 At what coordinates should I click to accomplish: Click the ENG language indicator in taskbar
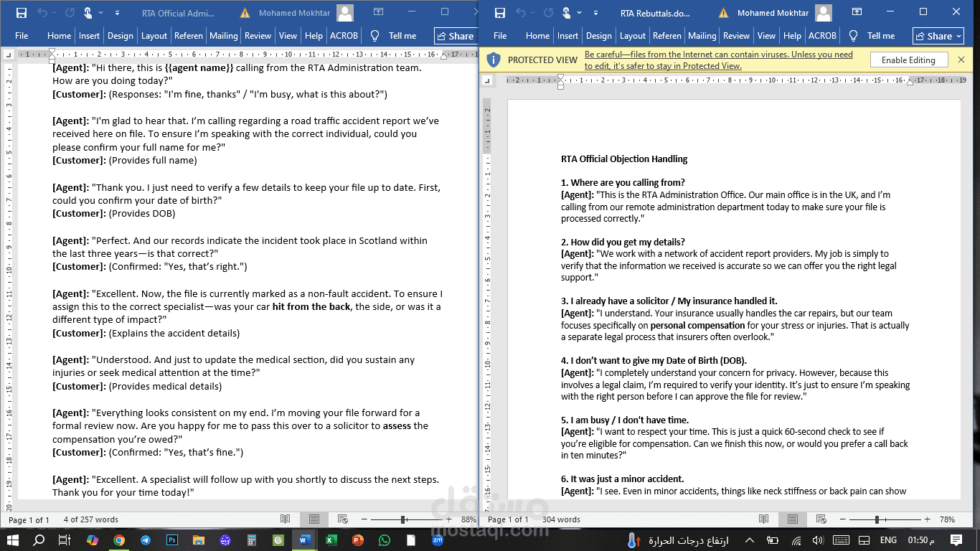pos(888,540)
